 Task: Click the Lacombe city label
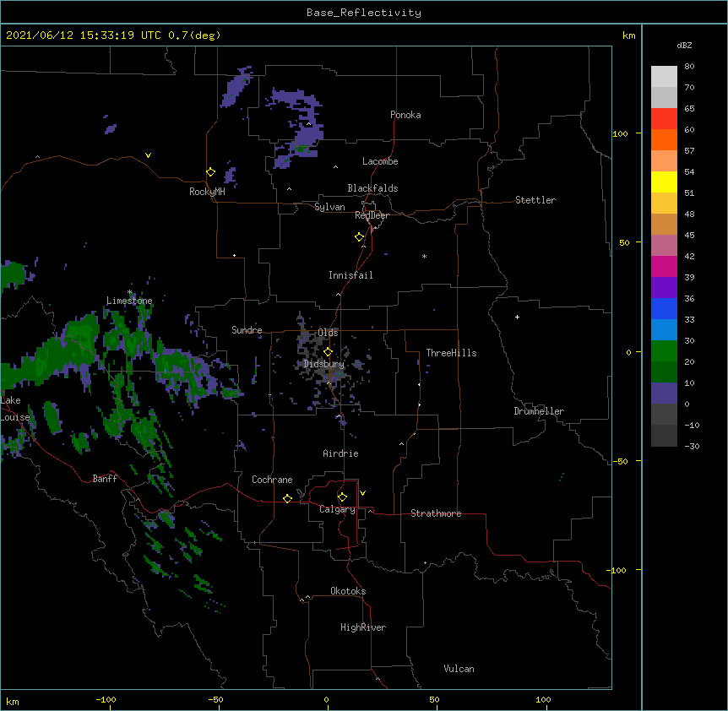[x=380, y=161]
